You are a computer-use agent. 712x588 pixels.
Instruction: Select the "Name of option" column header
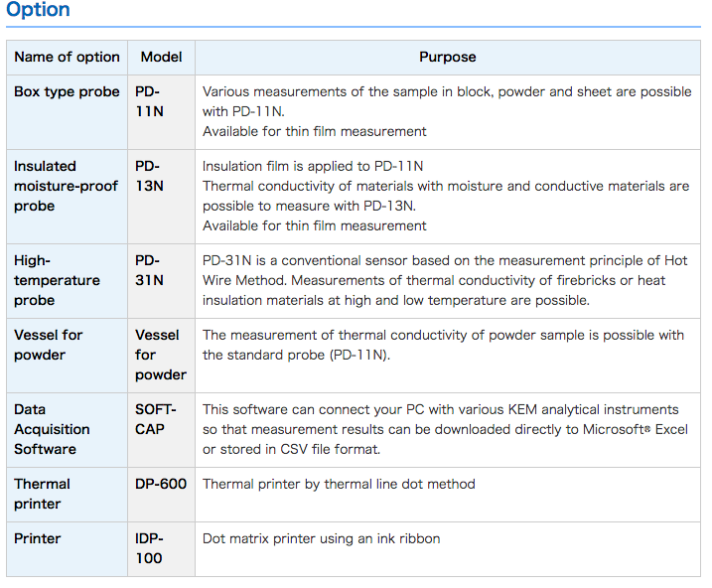click(67, 58)
